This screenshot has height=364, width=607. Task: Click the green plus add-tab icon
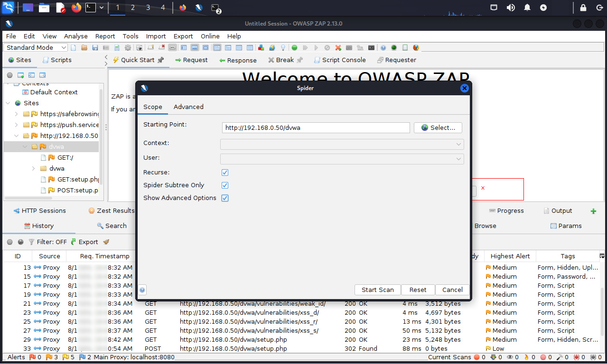tap(593, 211)
